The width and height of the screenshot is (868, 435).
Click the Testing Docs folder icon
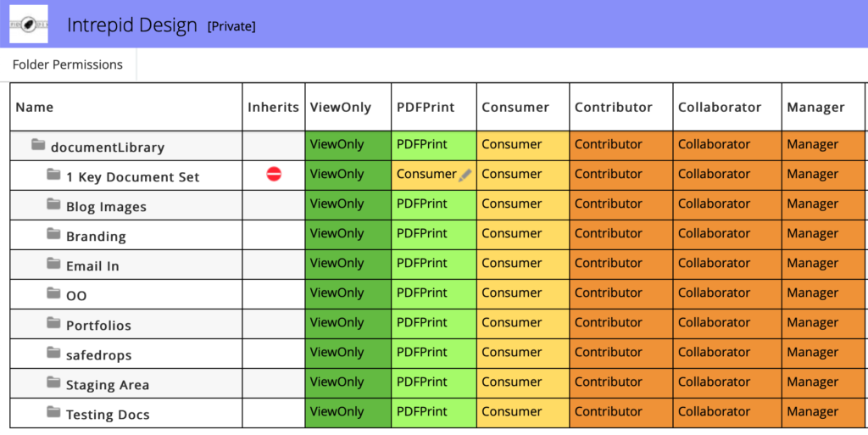[x=53, y=413]
